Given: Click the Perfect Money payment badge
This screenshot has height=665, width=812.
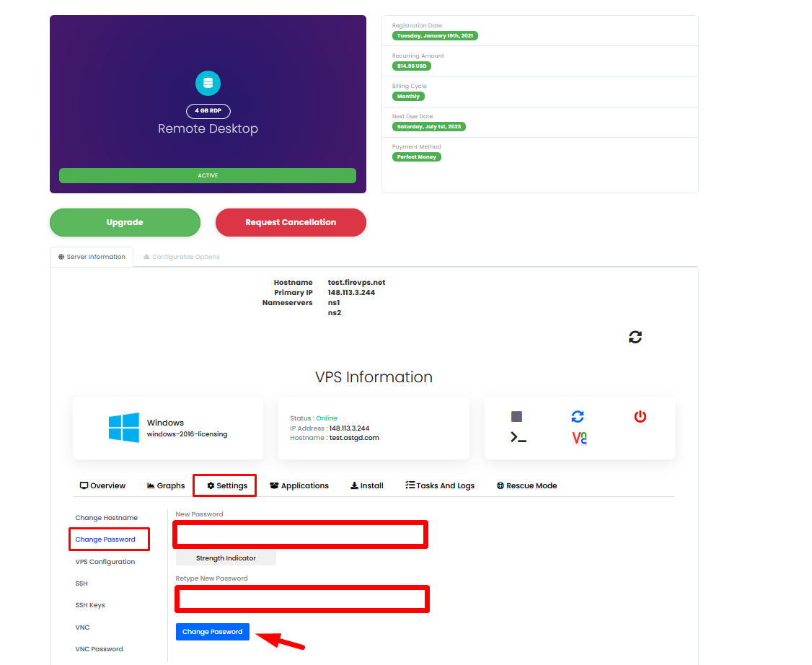Looking at the screenshot, I should (416, 157).
